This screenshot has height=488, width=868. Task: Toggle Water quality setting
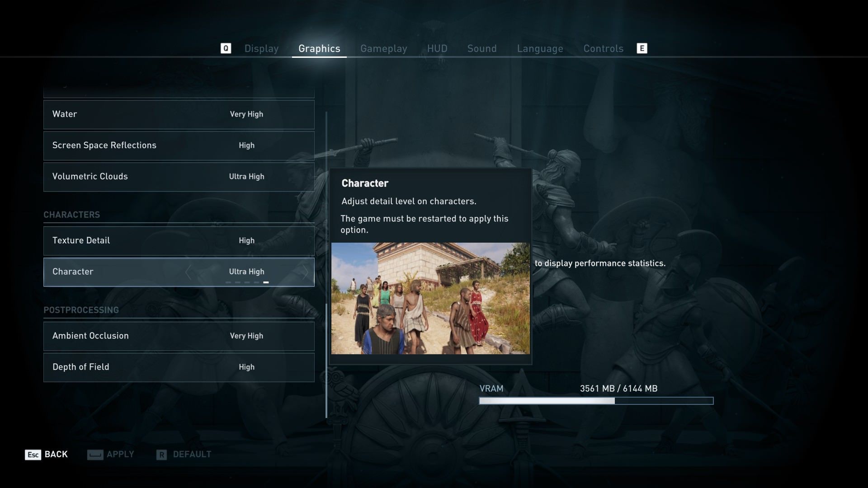(x=246, y=114)
